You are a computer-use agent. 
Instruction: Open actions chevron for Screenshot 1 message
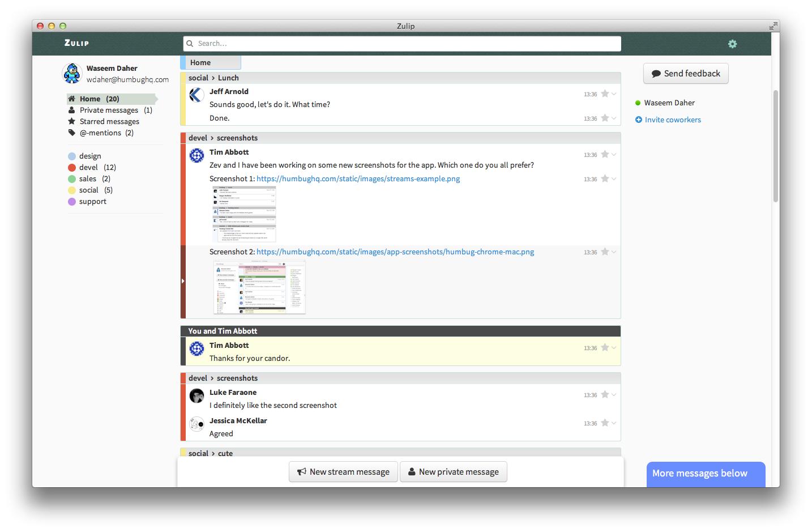[x=614, y=179]
